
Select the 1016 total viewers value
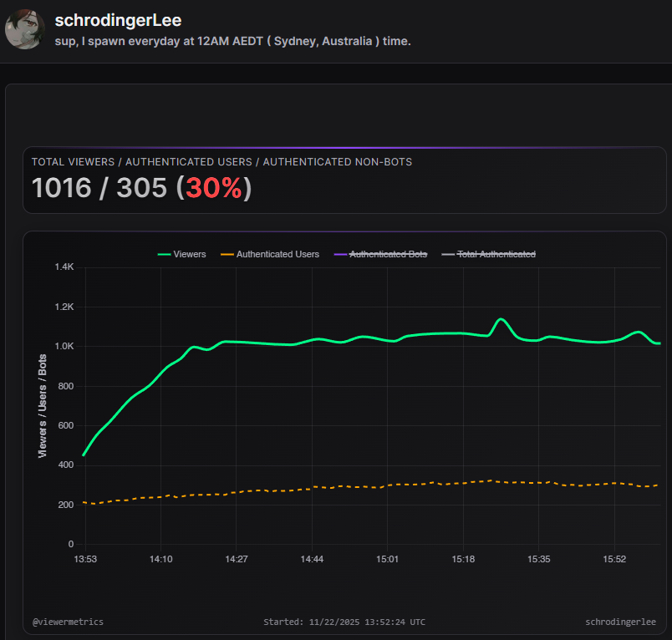point(62,188)
